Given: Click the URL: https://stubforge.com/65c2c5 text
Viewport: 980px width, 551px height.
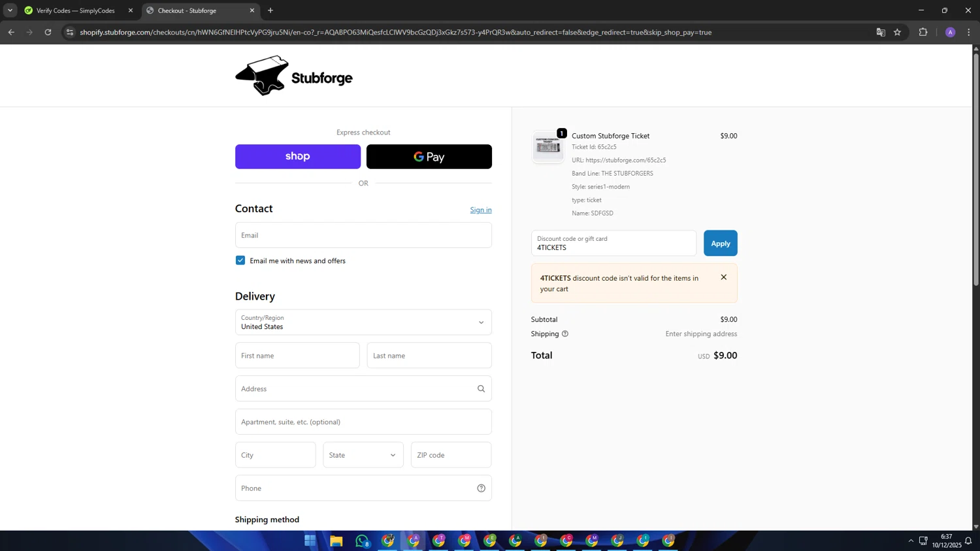Looking at the screenshot, I should 619,160.
